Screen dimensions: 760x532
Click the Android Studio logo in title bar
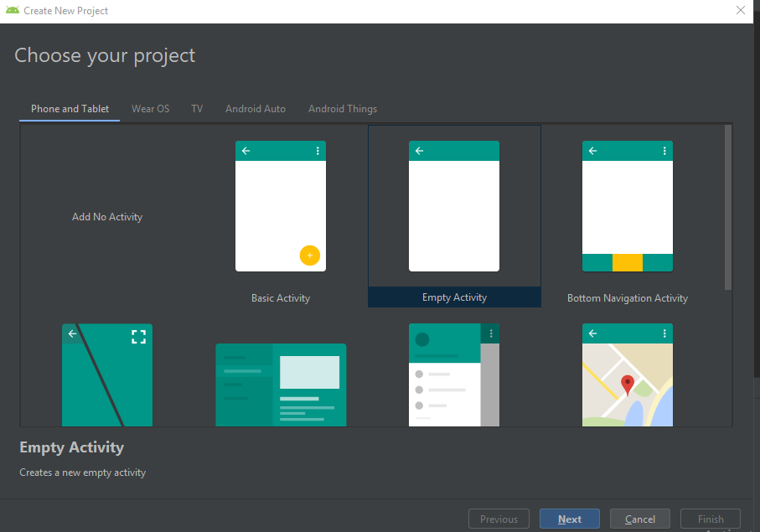tap(13, 10)
